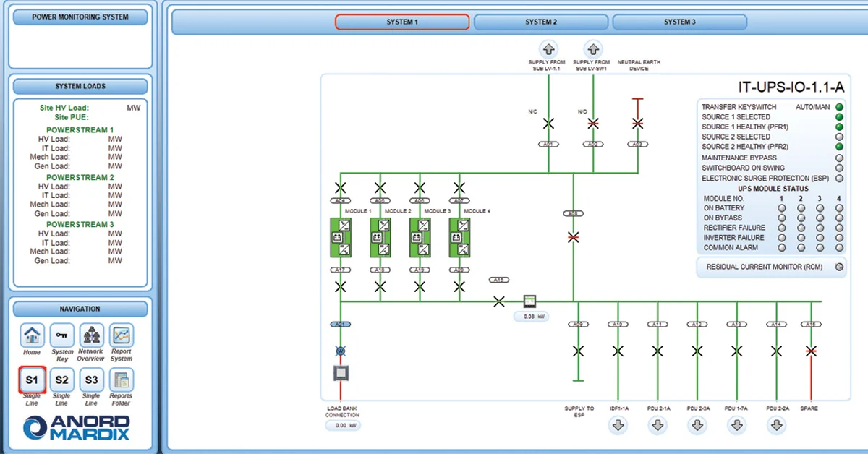
Task: Expand the drill-down arrow under PDU 1-7A
Action: [737, 426]
